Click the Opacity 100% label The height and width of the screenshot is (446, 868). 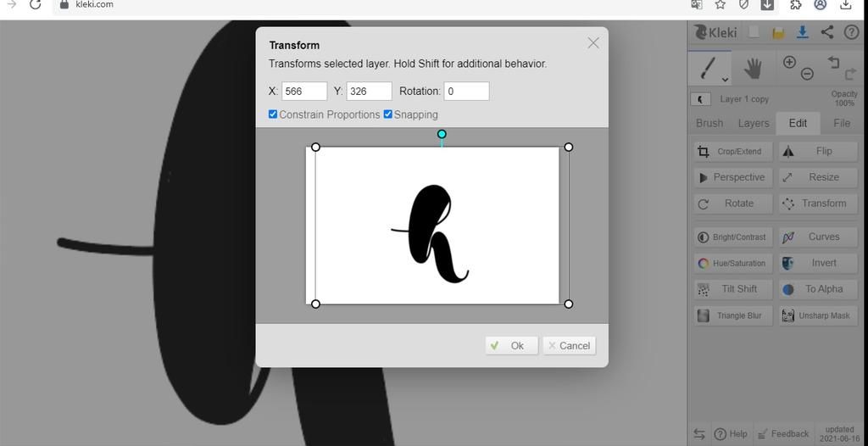(844, 98)
